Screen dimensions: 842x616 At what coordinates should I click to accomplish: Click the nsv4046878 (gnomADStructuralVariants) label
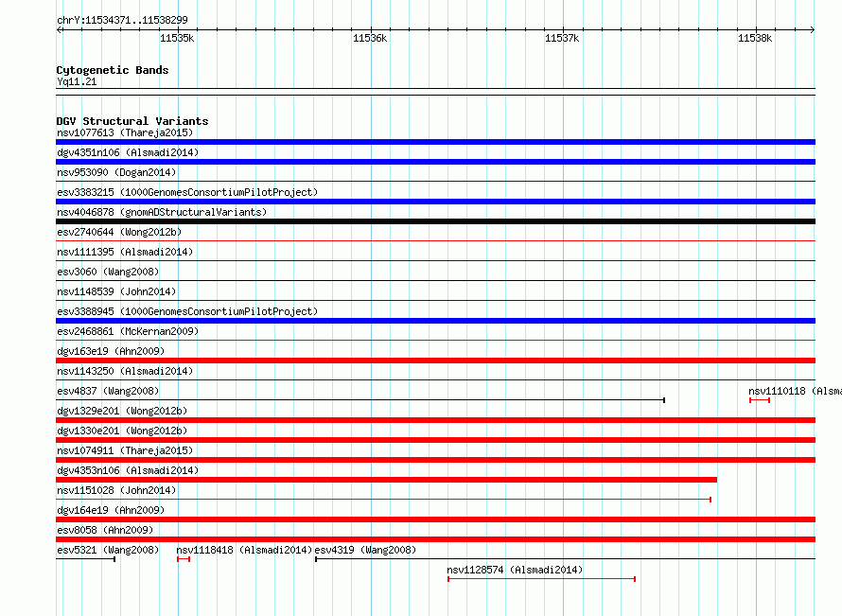tap(162, 212)
